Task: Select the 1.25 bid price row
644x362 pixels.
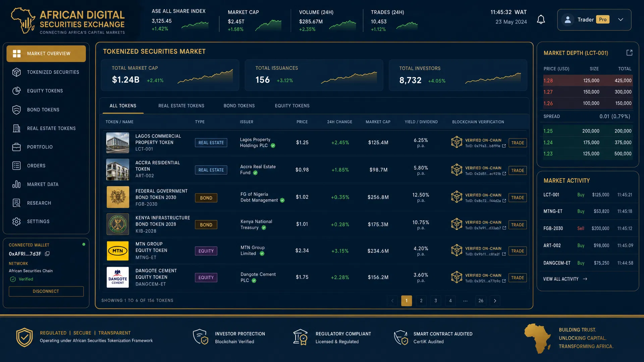Action: point(587,131)
